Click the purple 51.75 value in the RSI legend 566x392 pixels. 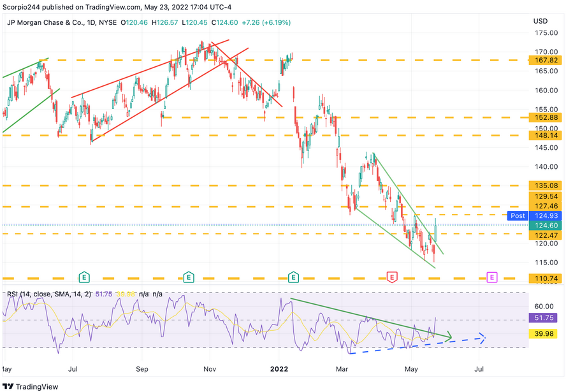[104, 294]
